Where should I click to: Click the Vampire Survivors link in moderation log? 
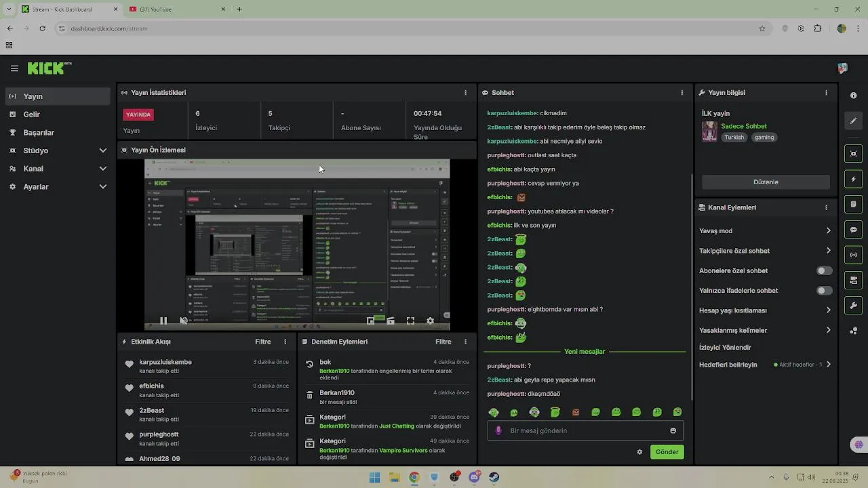403,451
